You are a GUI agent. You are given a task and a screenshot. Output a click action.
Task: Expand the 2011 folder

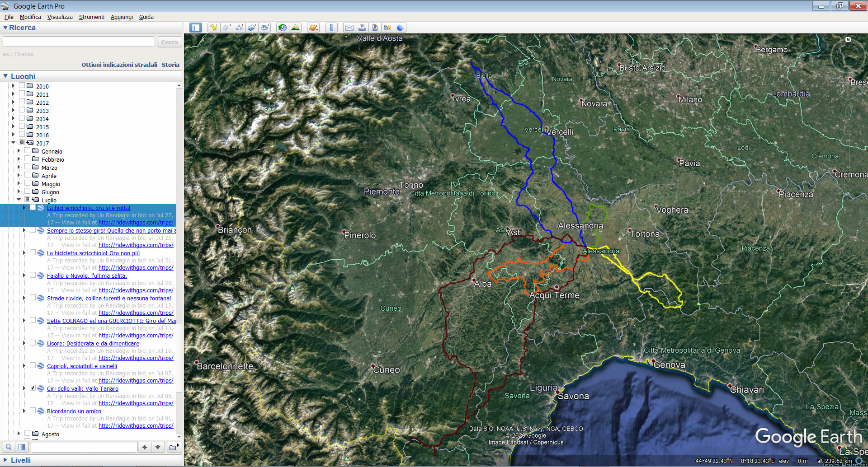(14, 94)
